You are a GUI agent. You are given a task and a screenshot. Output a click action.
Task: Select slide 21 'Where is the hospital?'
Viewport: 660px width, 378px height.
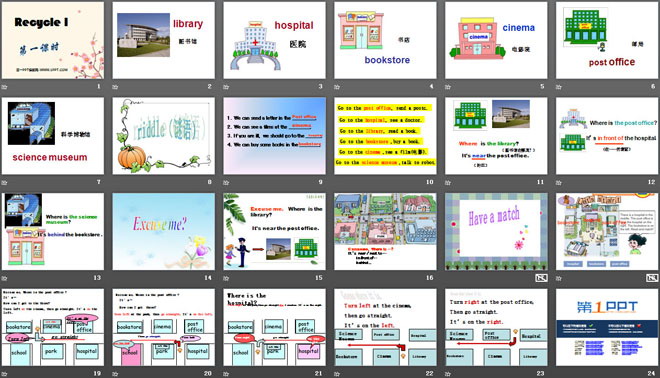coord(274,327)
